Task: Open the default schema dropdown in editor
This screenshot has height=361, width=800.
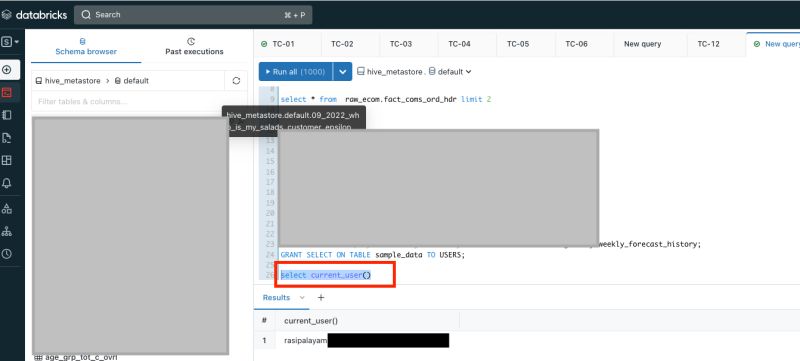Action: pyautogui.click(x=450, y=72)
